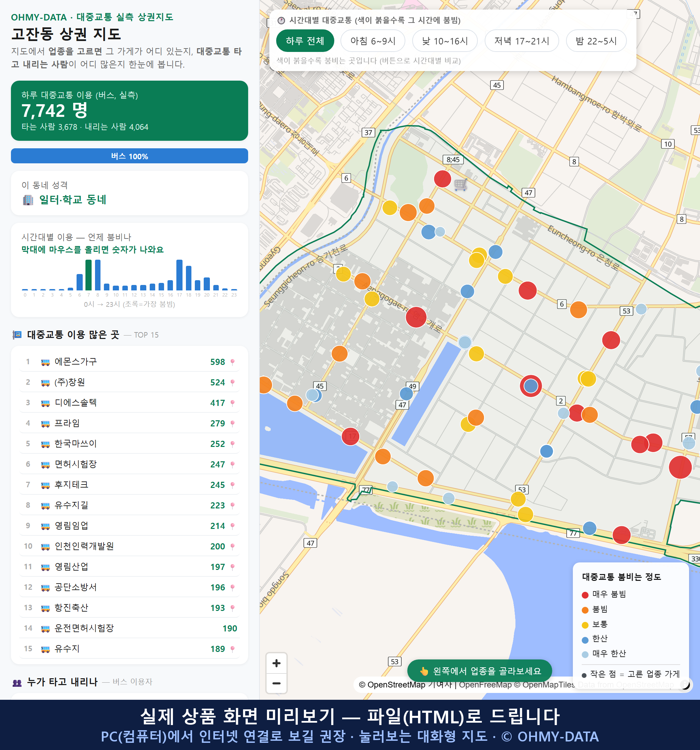Image resolution: width=700 pixels, height=750 pixels.
Task: Click map pin icon for 영림임업 row
Action: (232, 526)
